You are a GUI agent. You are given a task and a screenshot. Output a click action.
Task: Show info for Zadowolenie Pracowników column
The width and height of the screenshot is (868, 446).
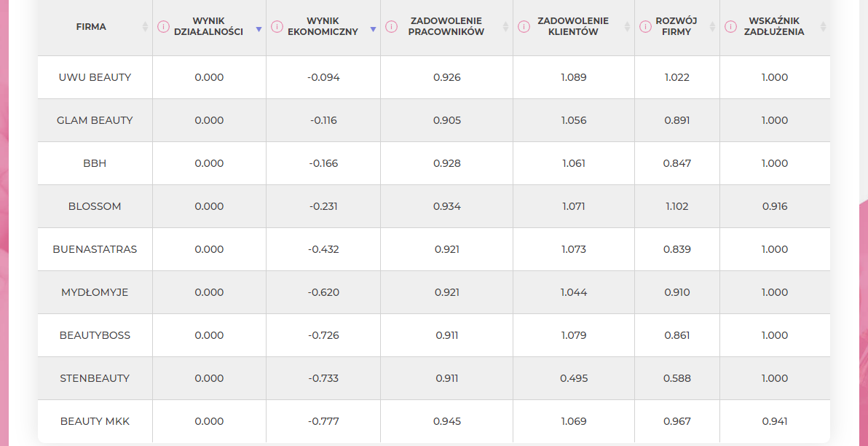point(391,26)
